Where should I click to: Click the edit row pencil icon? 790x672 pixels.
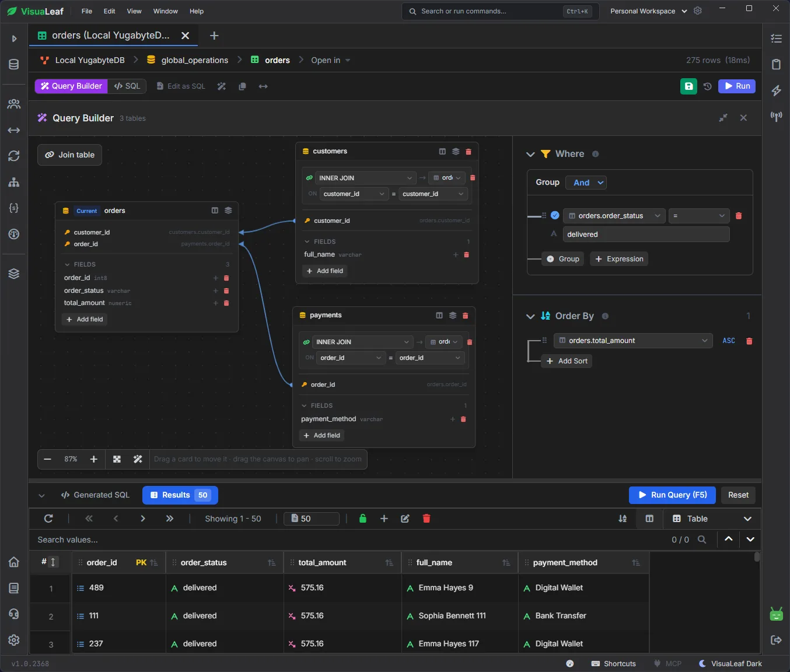click(405, 519)
